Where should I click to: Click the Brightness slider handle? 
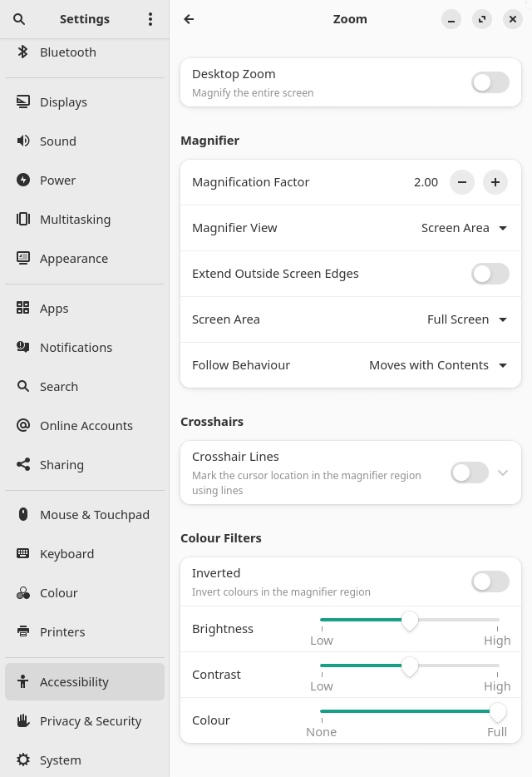410,621
